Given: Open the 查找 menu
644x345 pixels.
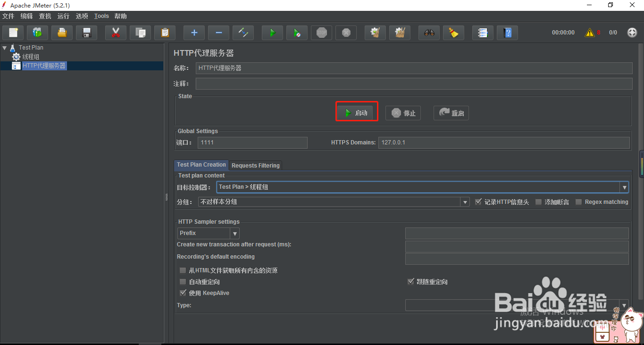Looking at the screenshot, I should click(x=45, y=16).
